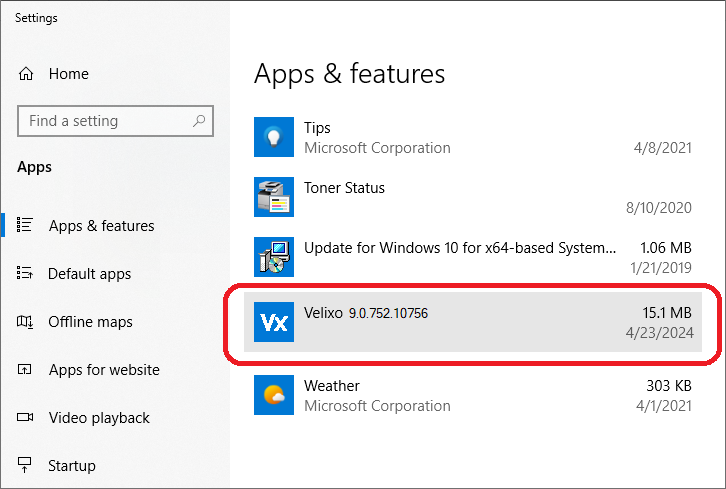The image size is (726, 489).
Task: Click Tips install date 4/8/2021
Action: pyautogui.click(x=663, y=148)
